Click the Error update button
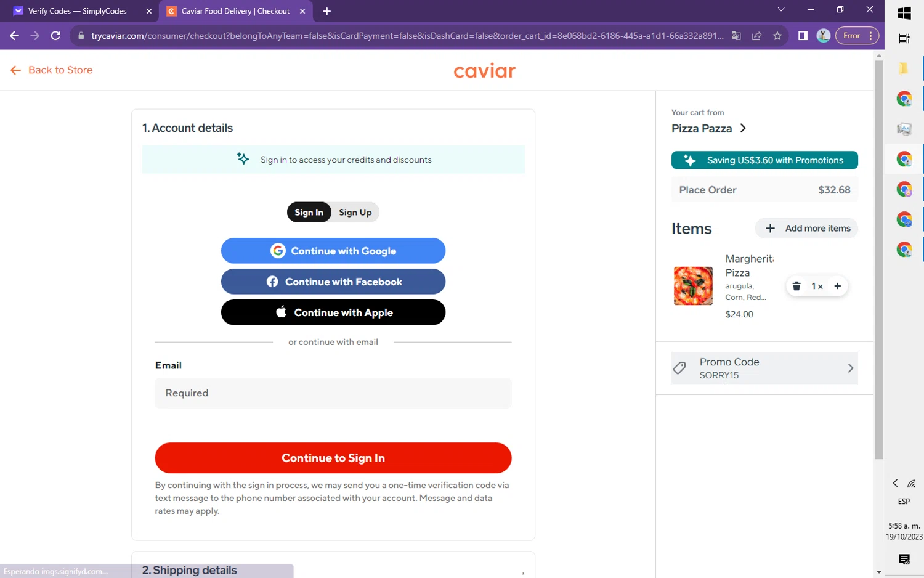Viewport: 924px width, 578px height. coord(851,36)
